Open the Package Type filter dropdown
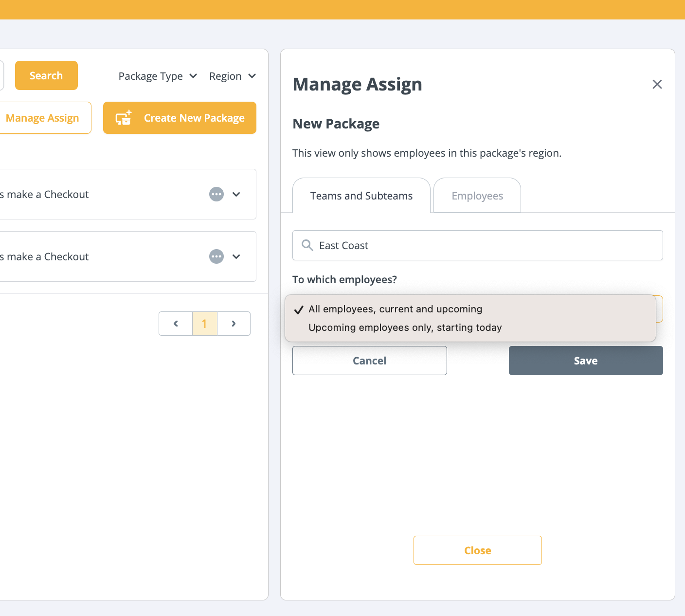Image resolution: width=685 pixels, height=616 pixels. tap(158, 76)
